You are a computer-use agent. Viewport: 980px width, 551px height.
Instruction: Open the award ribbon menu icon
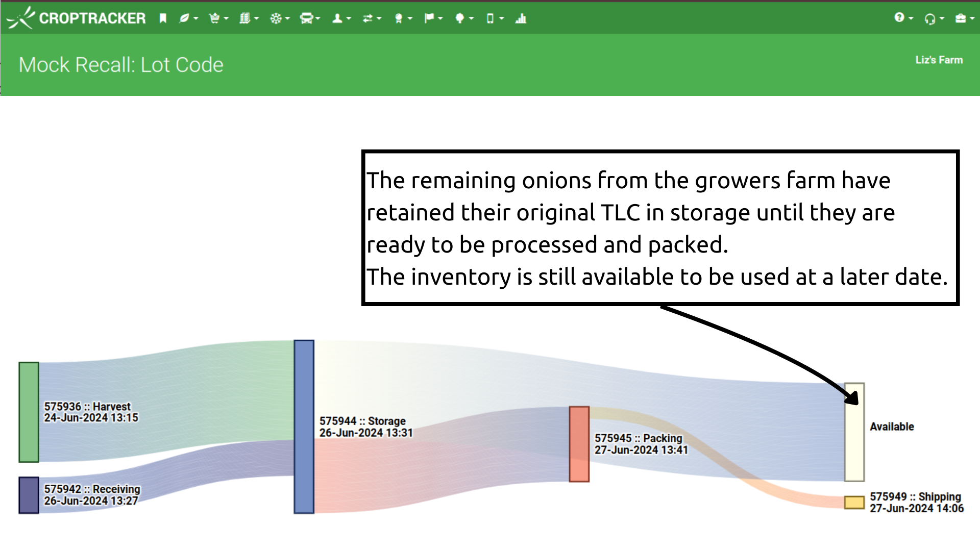[399, 19]
